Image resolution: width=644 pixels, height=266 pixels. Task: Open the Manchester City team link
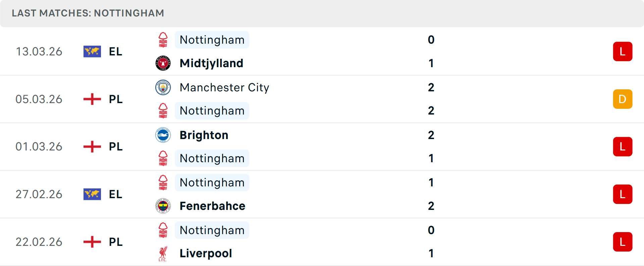tap(224, 87)
